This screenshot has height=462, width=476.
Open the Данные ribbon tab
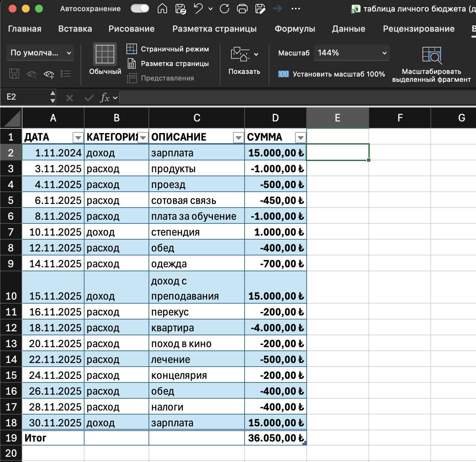point(349,29)
